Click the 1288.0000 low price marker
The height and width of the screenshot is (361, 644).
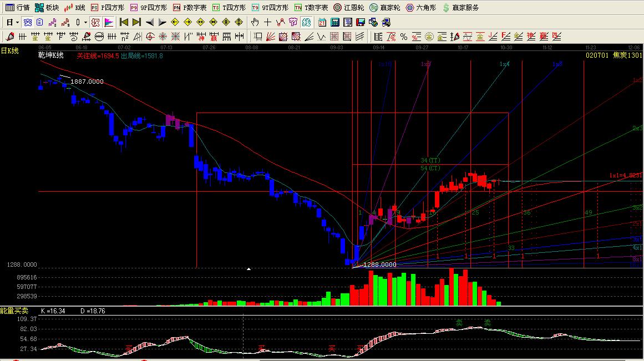click(x=379, y=265)
